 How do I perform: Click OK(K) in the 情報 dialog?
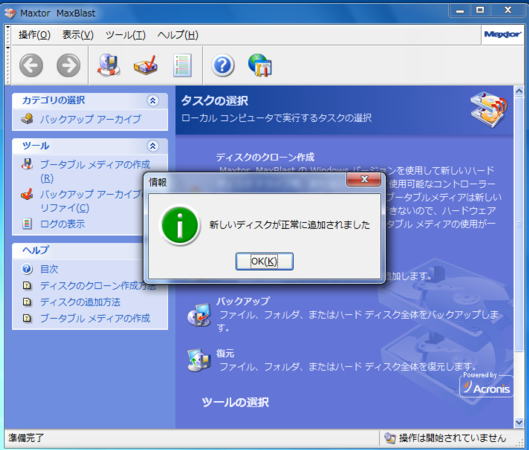(x=264, y=261)
